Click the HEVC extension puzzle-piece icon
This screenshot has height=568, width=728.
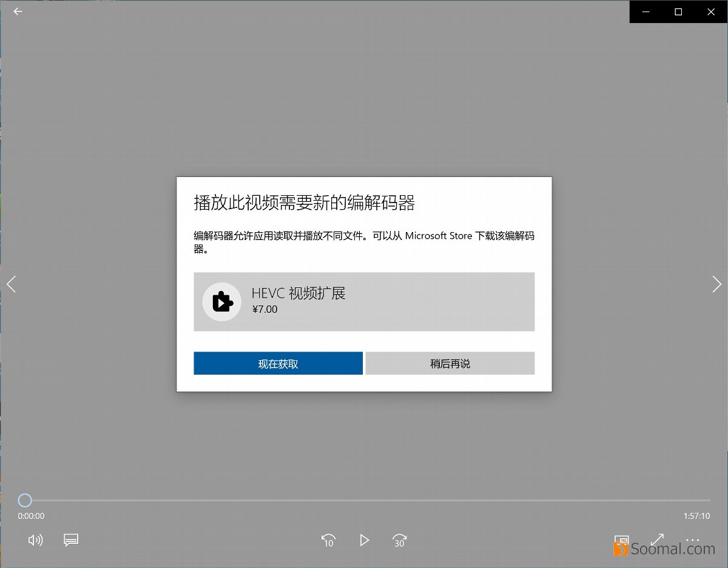pyautogui.click(x=221, y=301)
